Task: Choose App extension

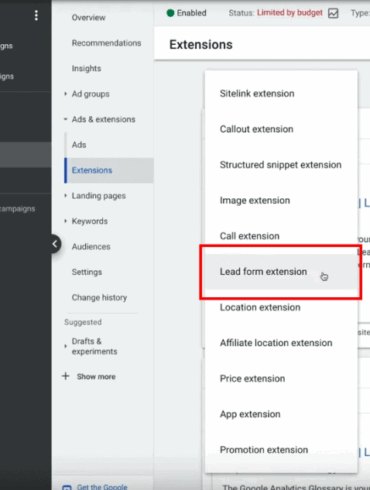Action: pyautogui.click(x=281, y=414)
